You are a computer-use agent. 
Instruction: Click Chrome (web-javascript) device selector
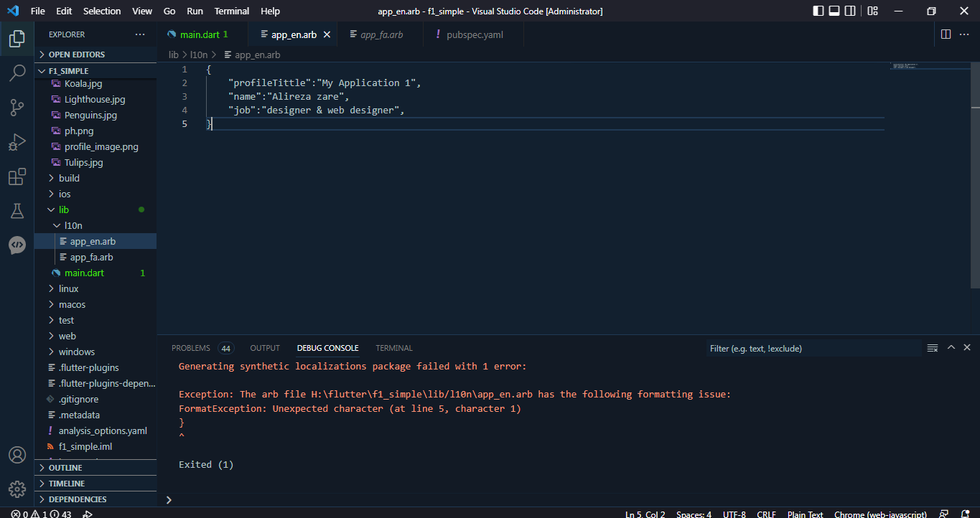(x=880, y=514)
